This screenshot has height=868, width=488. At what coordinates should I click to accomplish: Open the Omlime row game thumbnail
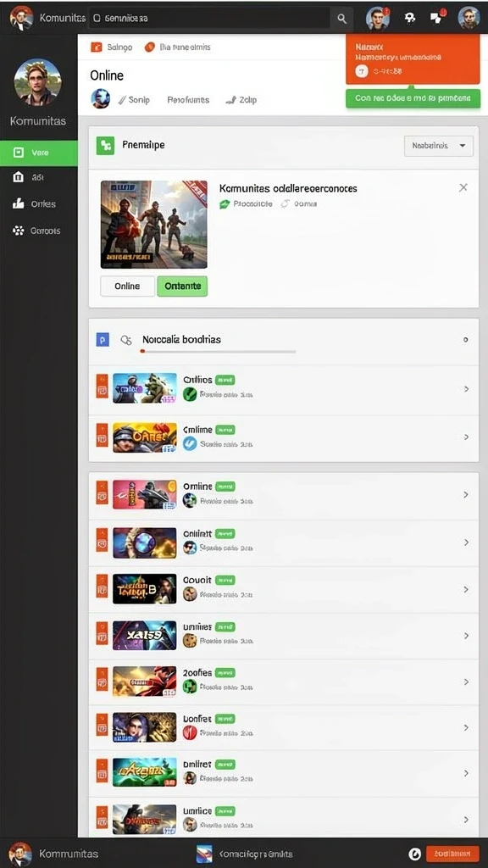tap(144, 437)
